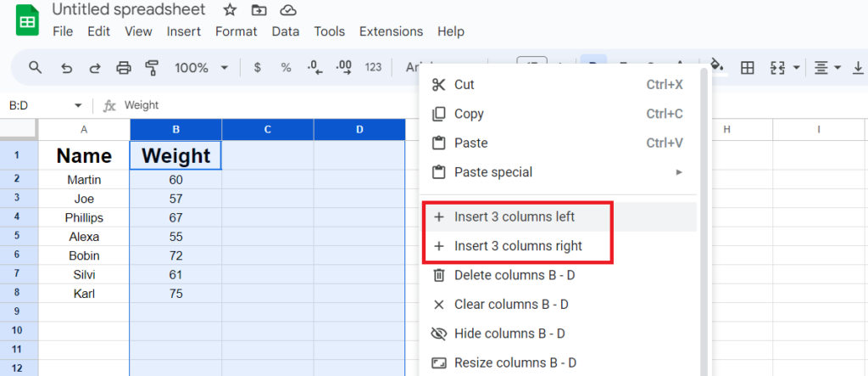Expand the Paste special submenu
Screen dimensions: 868x376
pyautogui.click(x=559, y=172)
